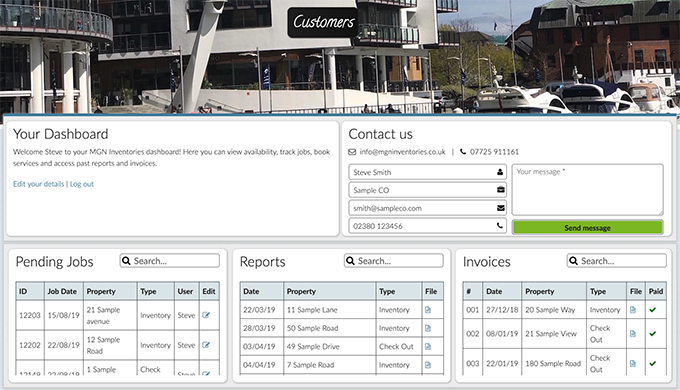Click the 02380 123456 phone field

click(427, 226)
